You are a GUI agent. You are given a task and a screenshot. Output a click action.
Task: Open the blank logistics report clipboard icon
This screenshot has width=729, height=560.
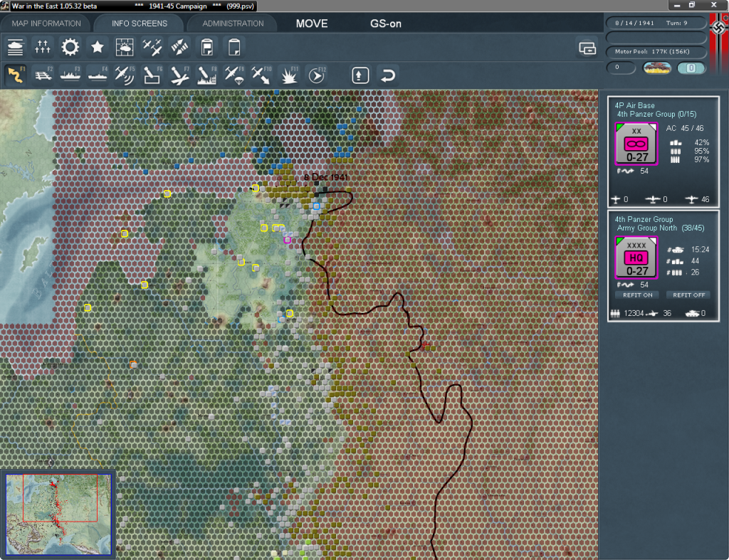[x=234, y=47]
